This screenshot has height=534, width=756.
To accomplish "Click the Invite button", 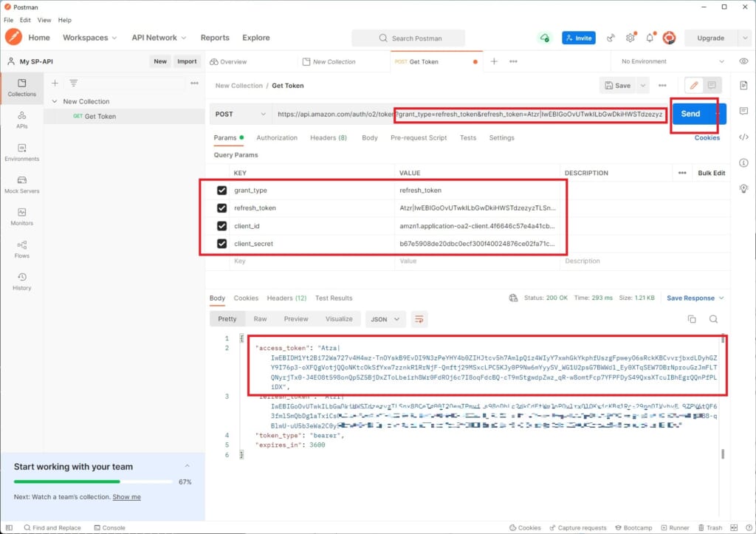I will pyautogui.click(x=579, y=38).
